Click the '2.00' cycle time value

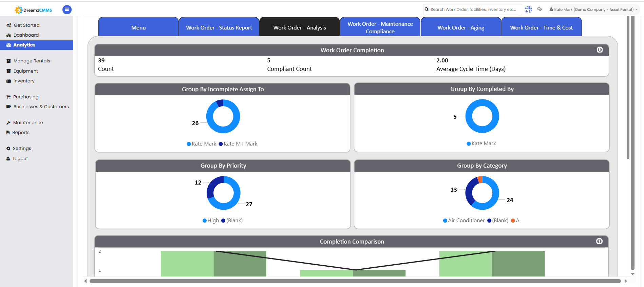[x=442, y=60]
